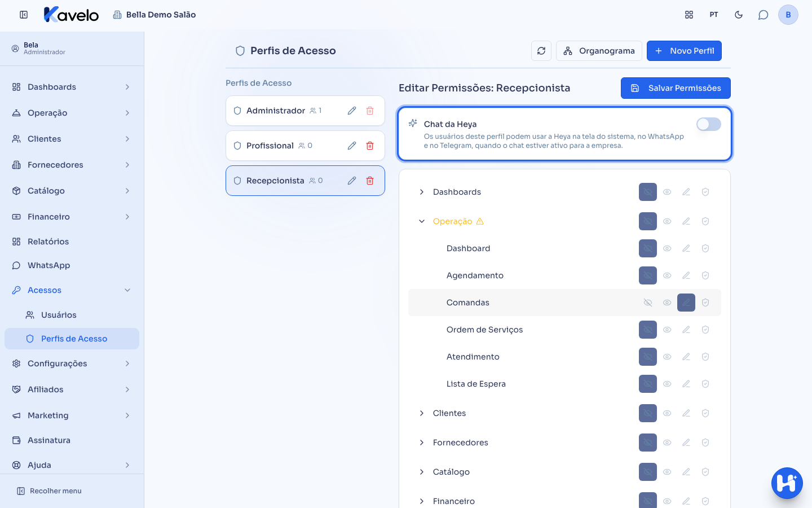Set Comandas shield full-access permission
This screenshot has height=508, width=812.
coord(705,303)
